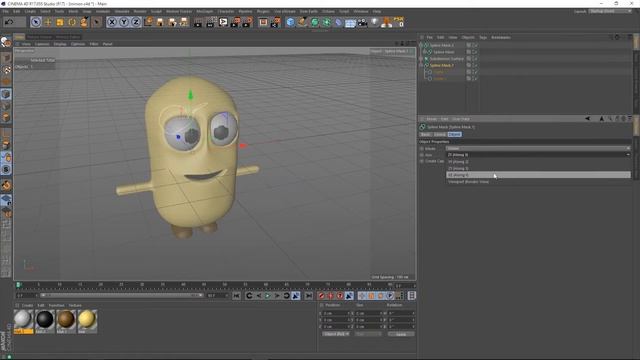Choose XZ (along Y) axis option

pos(538,175)
